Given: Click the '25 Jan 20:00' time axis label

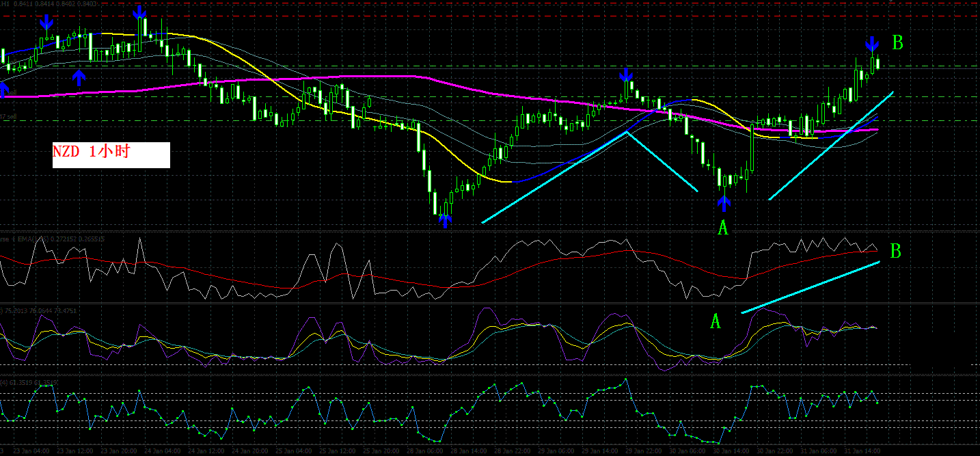Looking at the screenshot, I should coord(381,451).
